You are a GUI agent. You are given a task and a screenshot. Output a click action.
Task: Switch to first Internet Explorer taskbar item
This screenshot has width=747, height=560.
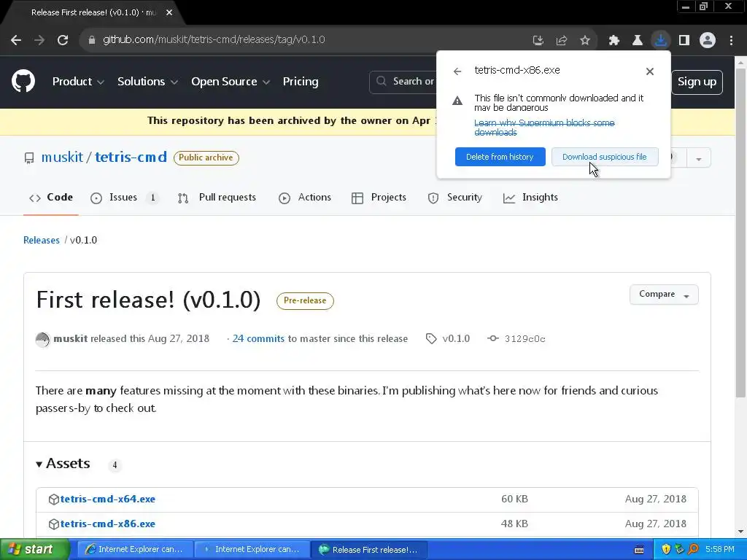coord(135,550)
